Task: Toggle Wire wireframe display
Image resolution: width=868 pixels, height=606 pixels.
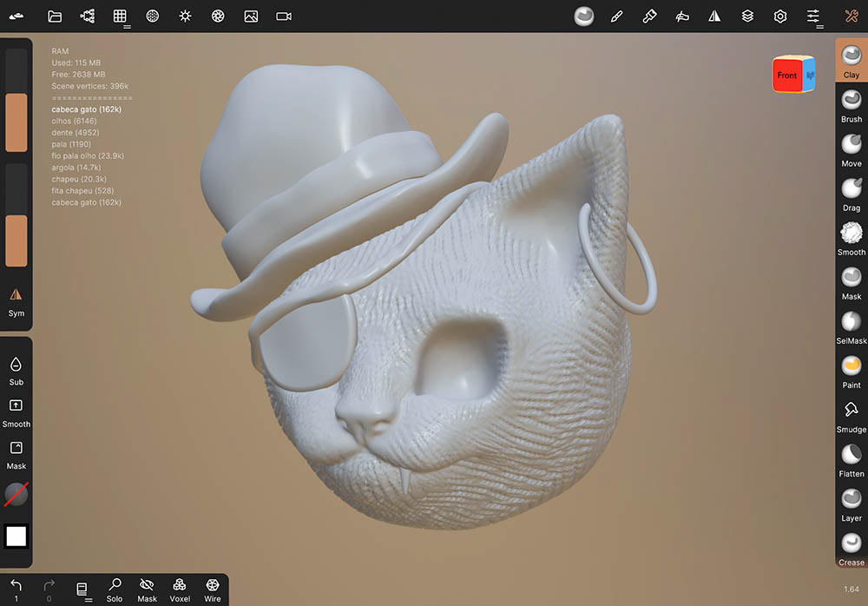Action: pos(213,590)
